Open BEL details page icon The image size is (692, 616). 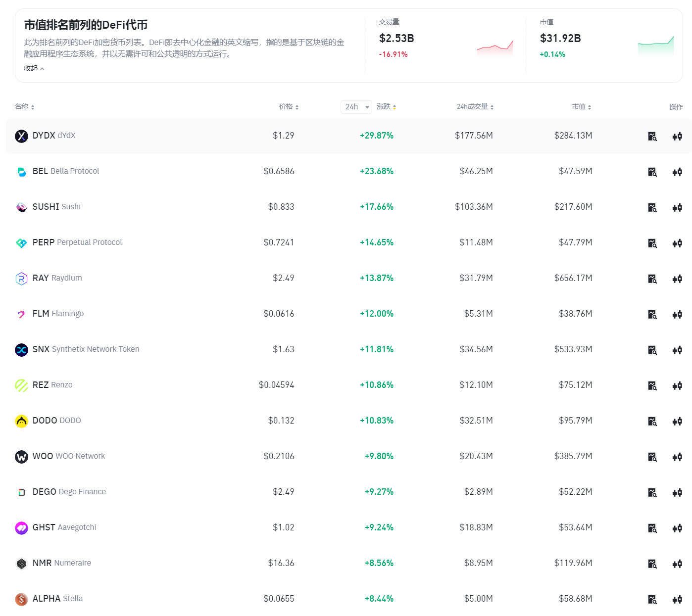(652, 172)
